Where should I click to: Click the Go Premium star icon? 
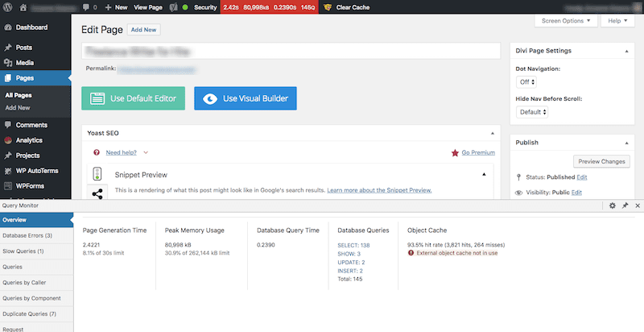(x=455, y=153)
